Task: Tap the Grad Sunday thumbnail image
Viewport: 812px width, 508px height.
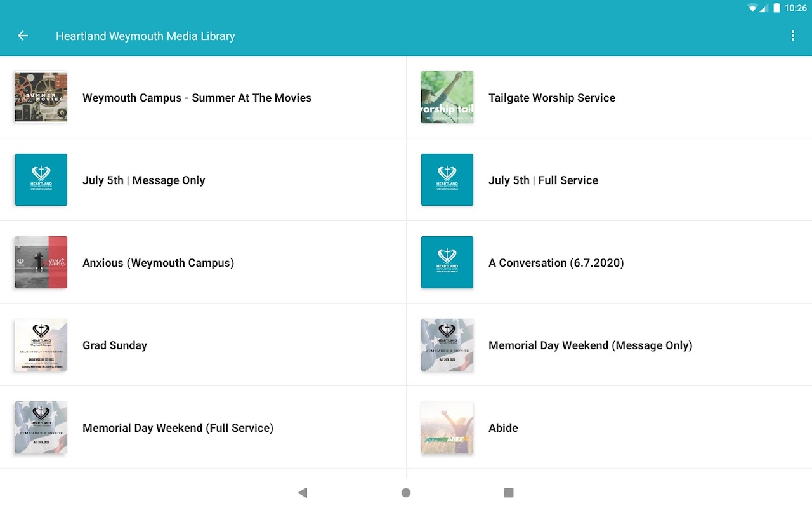Action: [x=41, y=345]
